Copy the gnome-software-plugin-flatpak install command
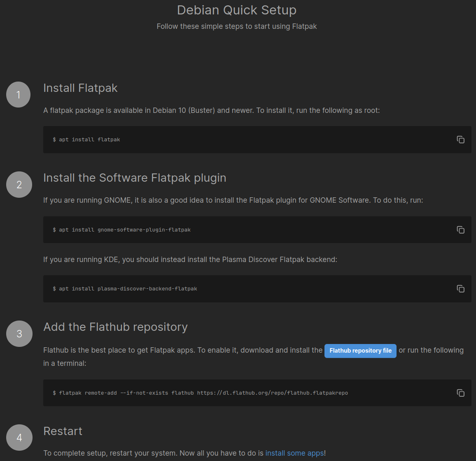Viewport: 476px width, 461px height. 460,229
